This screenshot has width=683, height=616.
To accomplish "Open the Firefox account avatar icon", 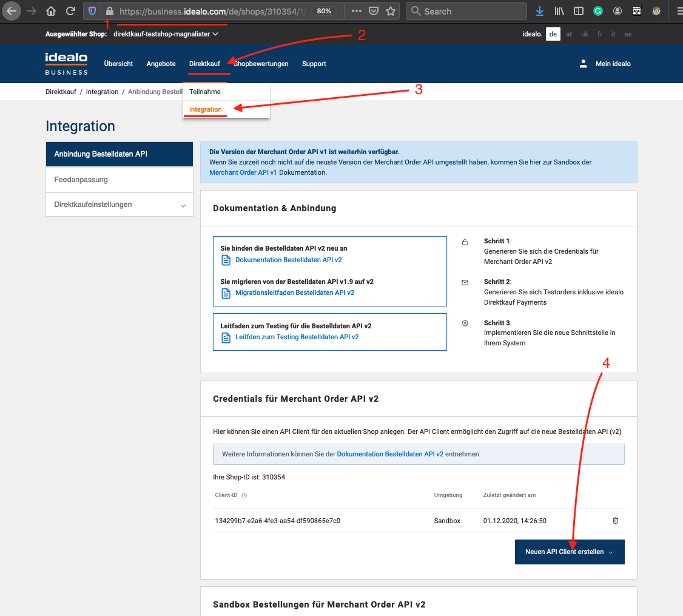I will [617, 12].
